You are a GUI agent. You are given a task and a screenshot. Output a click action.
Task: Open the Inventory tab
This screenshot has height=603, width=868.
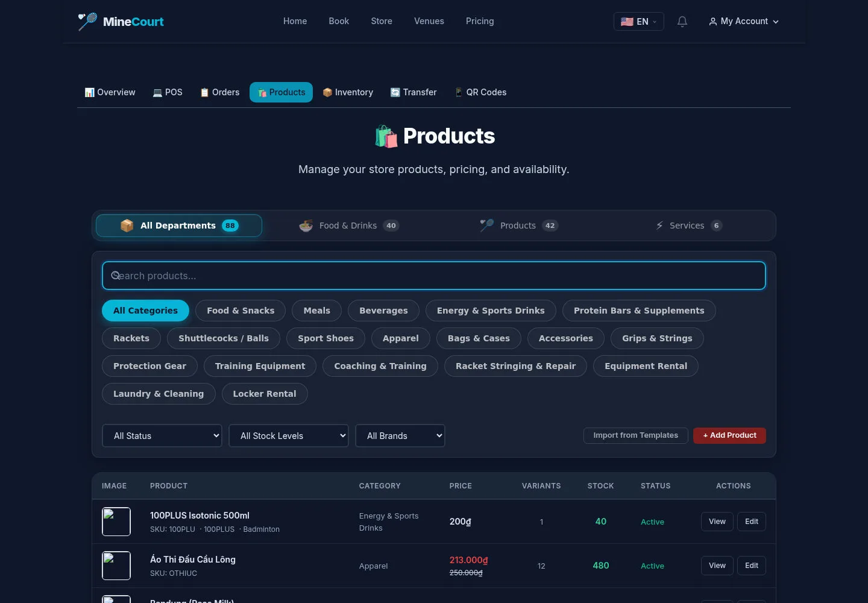[x=348, y=92]
